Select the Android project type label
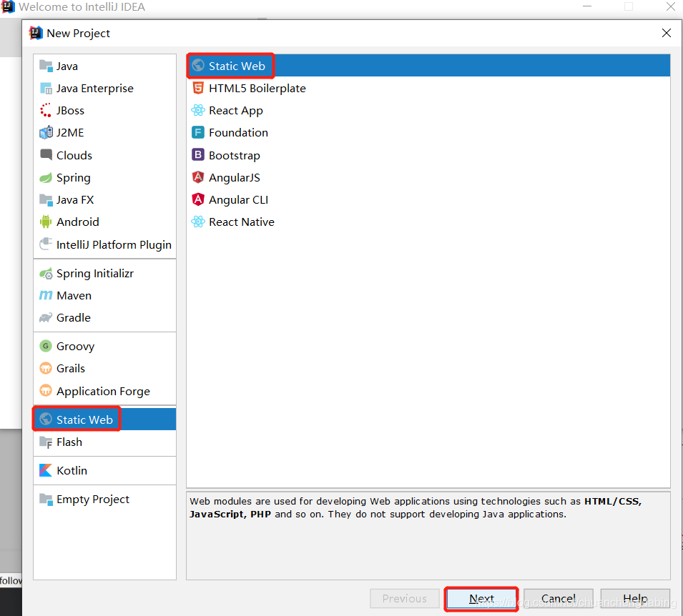Image resolution: width=683 pixels, height=616 pixels. click(x=78, y=222)
